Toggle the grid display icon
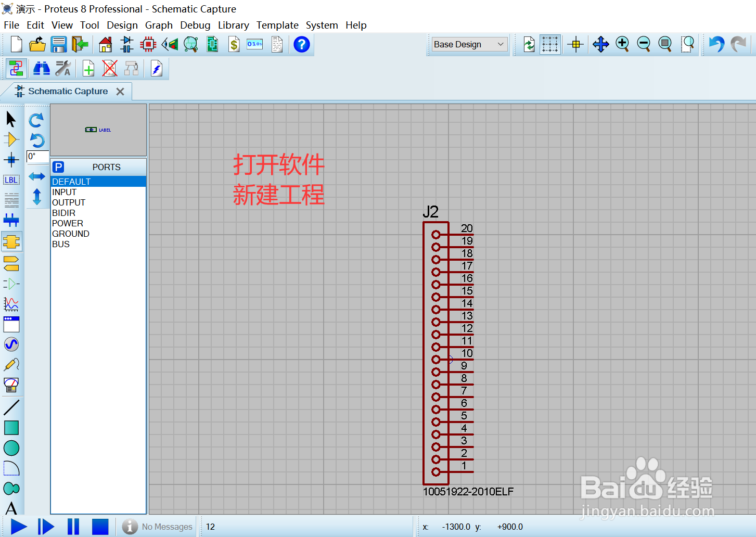 (x=550, y=44)
